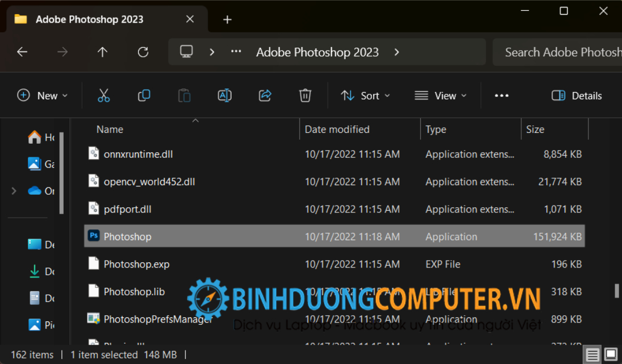Viewport: 622px width, 364px height.
Task: Open Desktop in the navigation pane
Action: tap(42, 244)
